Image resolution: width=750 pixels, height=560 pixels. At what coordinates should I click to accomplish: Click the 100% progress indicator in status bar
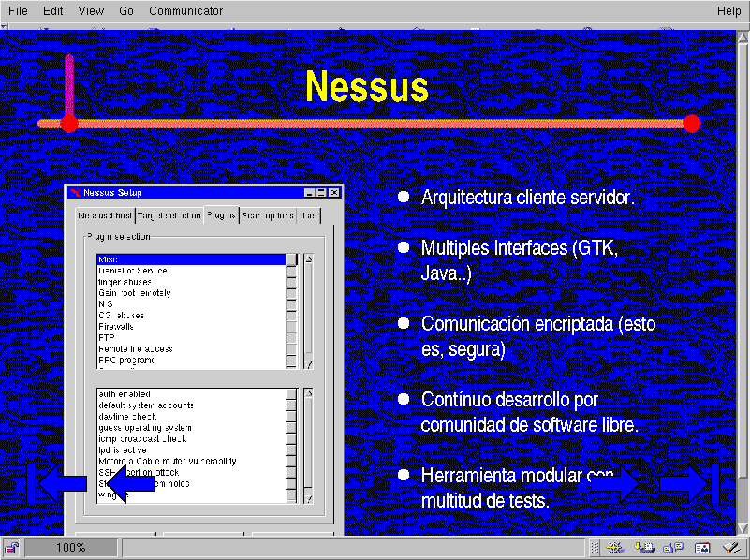71,548
